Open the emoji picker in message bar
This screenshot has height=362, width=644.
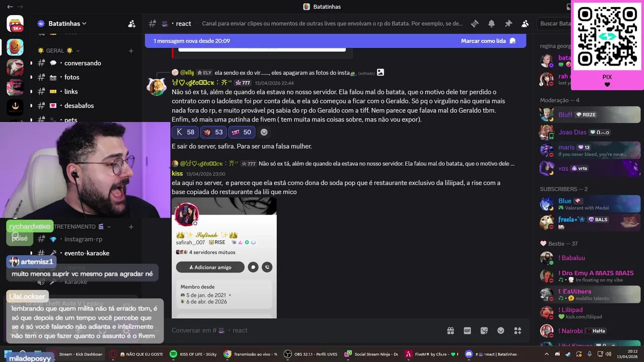(501, 330)
